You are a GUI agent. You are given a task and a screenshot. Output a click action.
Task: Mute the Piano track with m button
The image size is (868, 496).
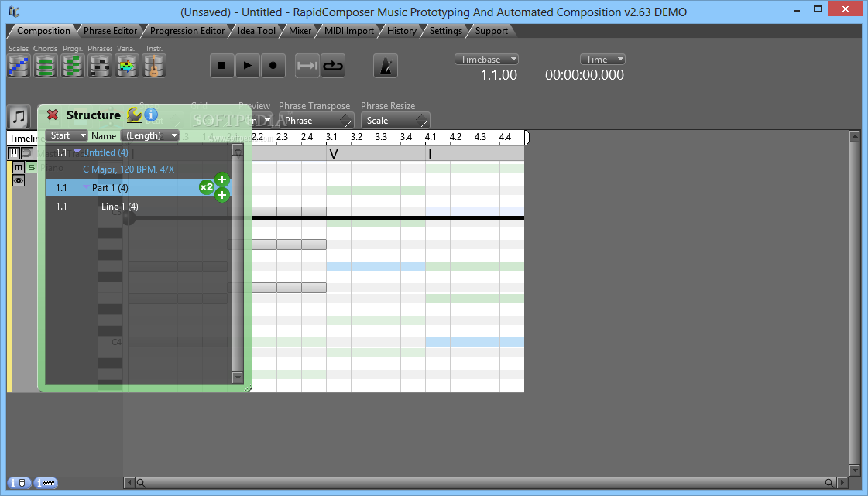[x=19, y=167]
